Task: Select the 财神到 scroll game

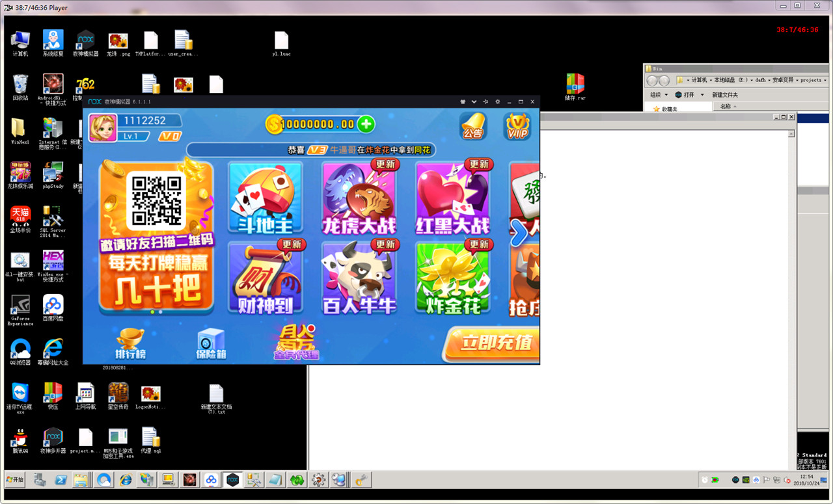Action: click(x=265, y=278)
